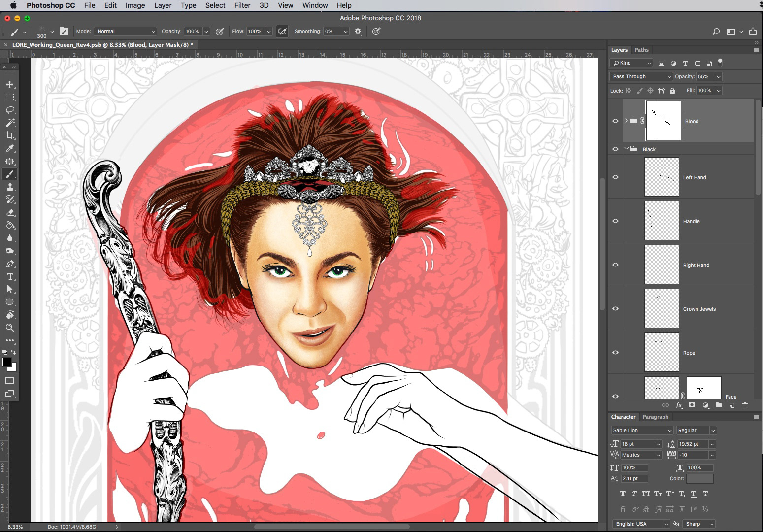Image resolution: width=763 pixels, height=532 pixels.
Task: Open the blend mode Pass Through dropdown
Action: pos(641,76)
